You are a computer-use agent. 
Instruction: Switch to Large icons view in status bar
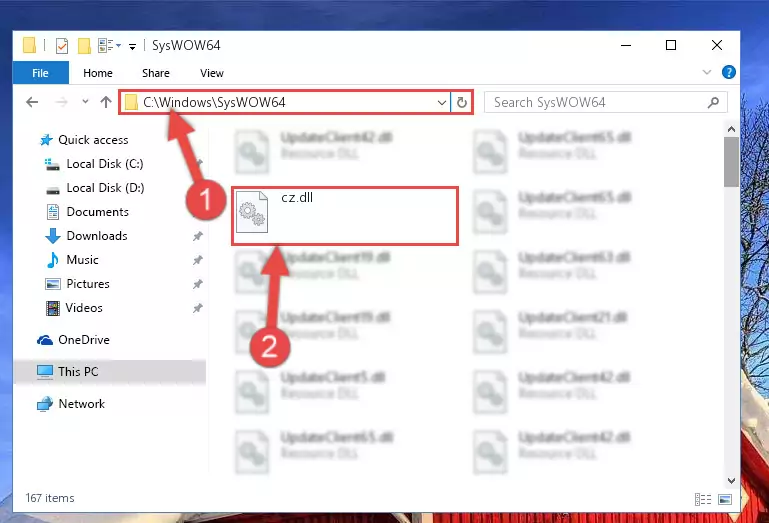(x=725, y=499)
